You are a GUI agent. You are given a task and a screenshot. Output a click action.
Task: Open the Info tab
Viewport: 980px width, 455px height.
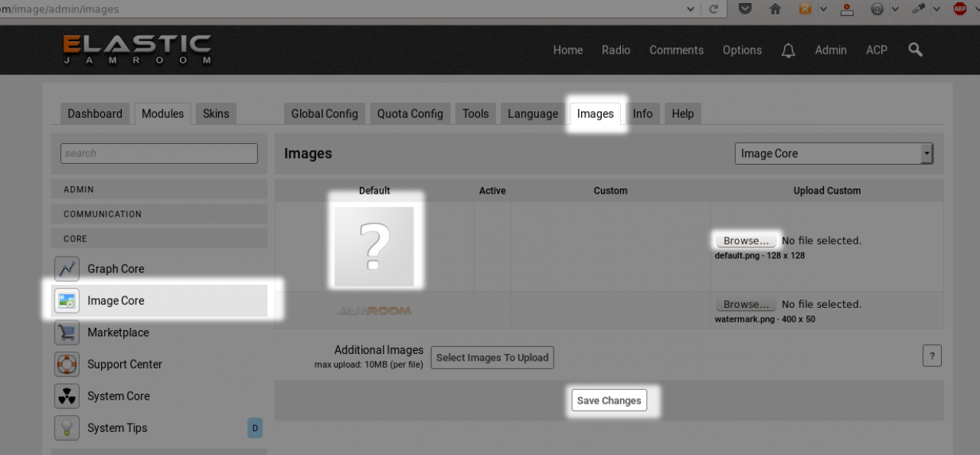(x=642, y=113)
